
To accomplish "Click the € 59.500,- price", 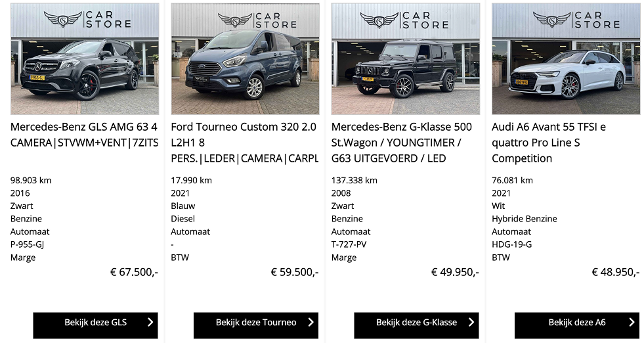I will coord(295,272).
